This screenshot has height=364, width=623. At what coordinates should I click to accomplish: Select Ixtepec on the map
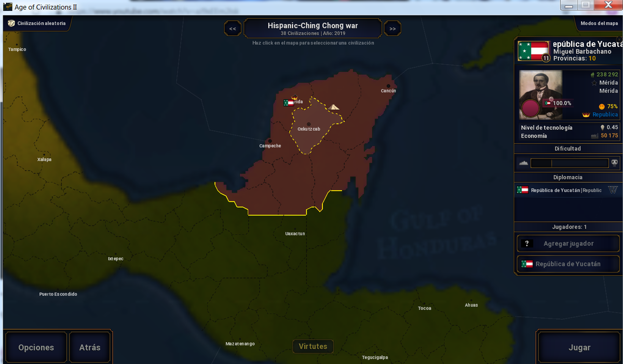(x=116, y=259)
